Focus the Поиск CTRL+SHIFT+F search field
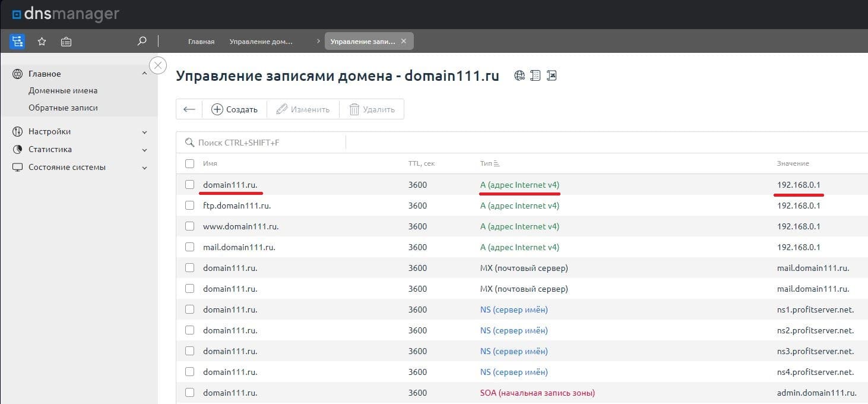Screen dimensions: 868x404 [261, 143]
